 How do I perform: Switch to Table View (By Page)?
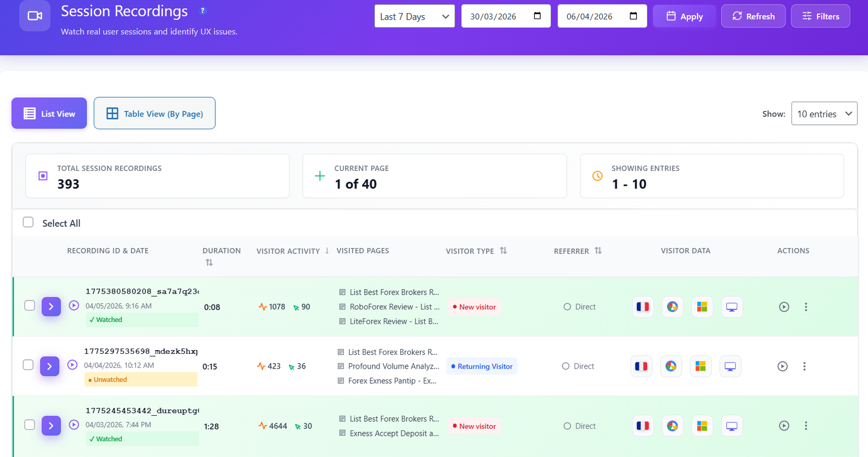pyautogui.click(x=155, y=113)
